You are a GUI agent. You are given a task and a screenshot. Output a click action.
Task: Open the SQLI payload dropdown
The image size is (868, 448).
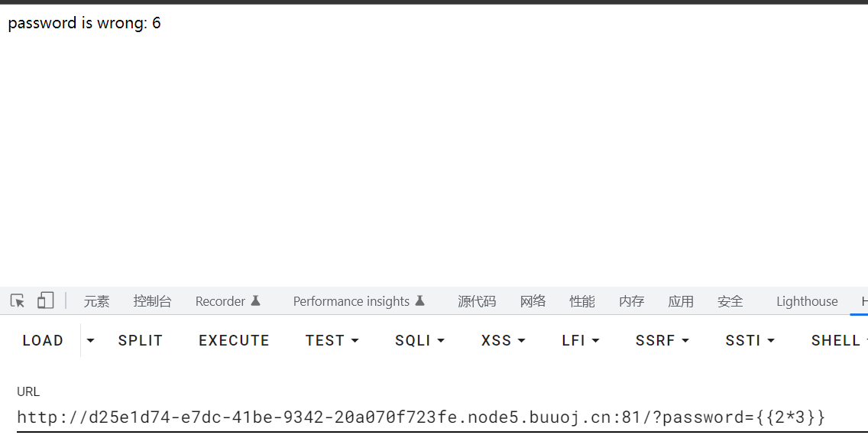pos(442,340)
